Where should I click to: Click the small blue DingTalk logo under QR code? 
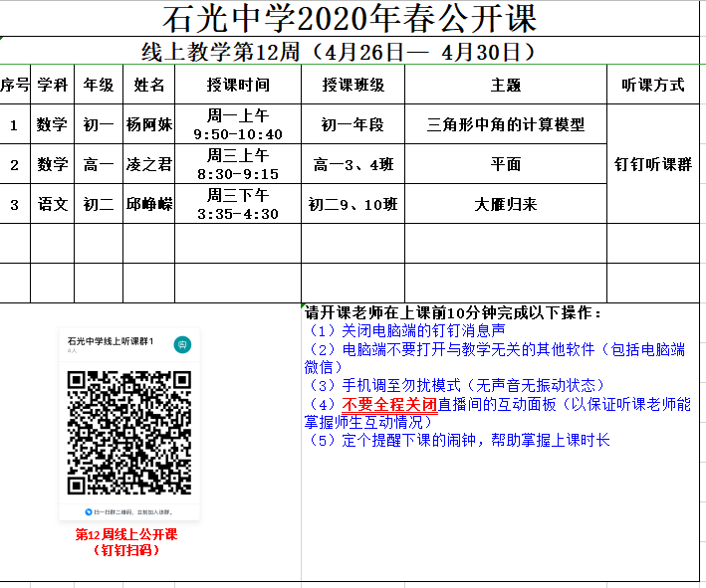click(89, 511)
